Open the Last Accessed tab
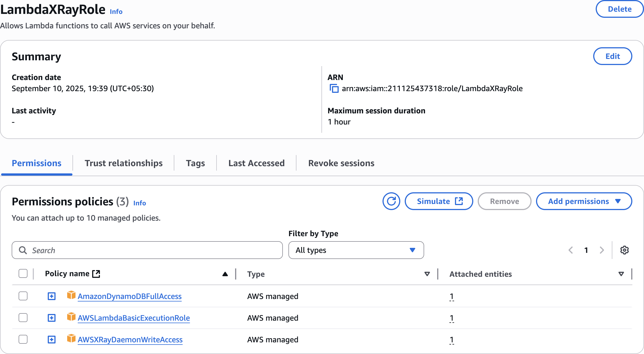644x354 pixels. click(x=256, y=163)
